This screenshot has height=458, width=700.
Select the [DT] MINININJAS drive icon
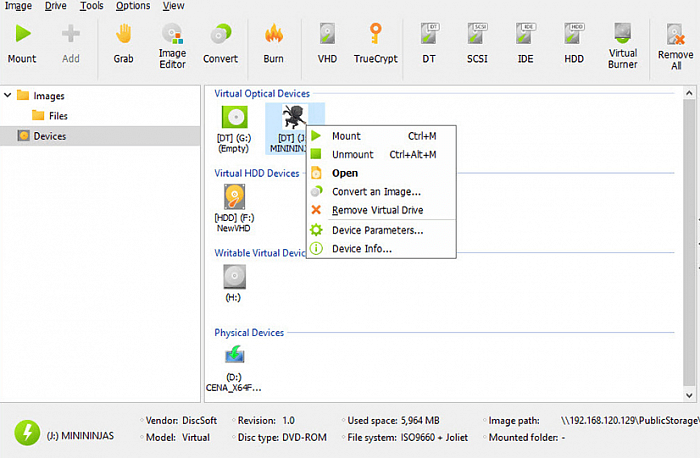pyautogui.click(x=295, y=117)
